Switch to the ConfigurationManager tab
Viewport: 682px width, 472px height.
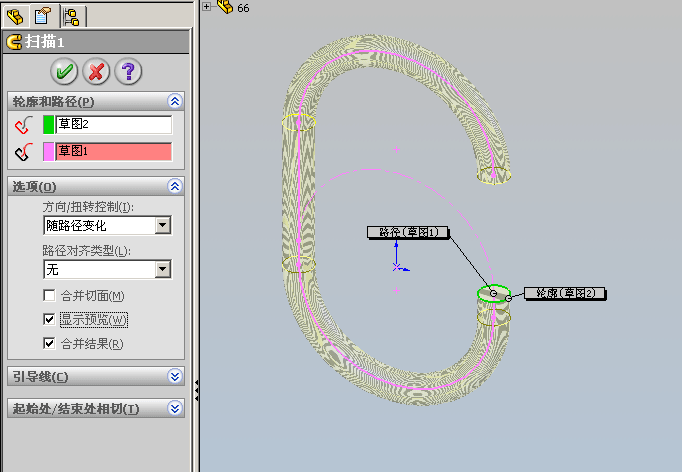coord(71,17)
